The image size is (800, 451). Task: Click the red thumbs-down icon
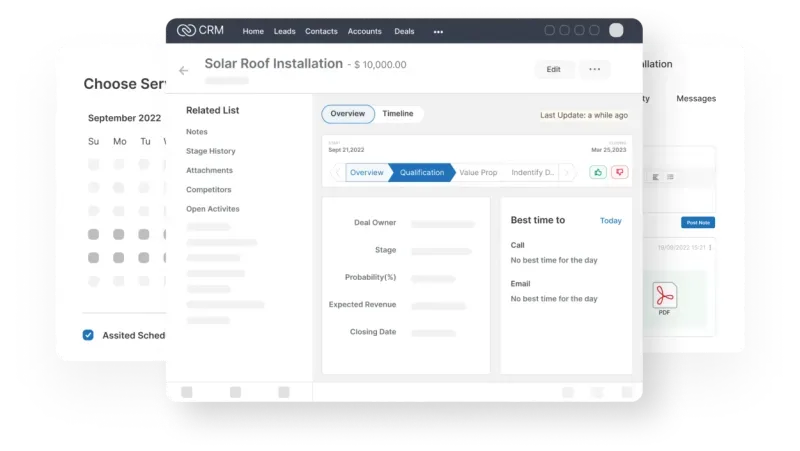pos(620,172)
